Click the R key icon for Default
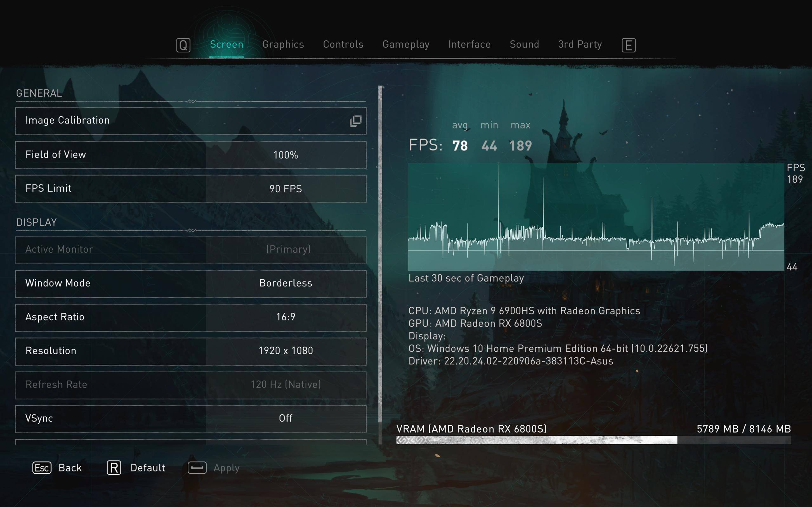This screenshot has width=812, height=507. pyautogui.click(x=114, y=467)
